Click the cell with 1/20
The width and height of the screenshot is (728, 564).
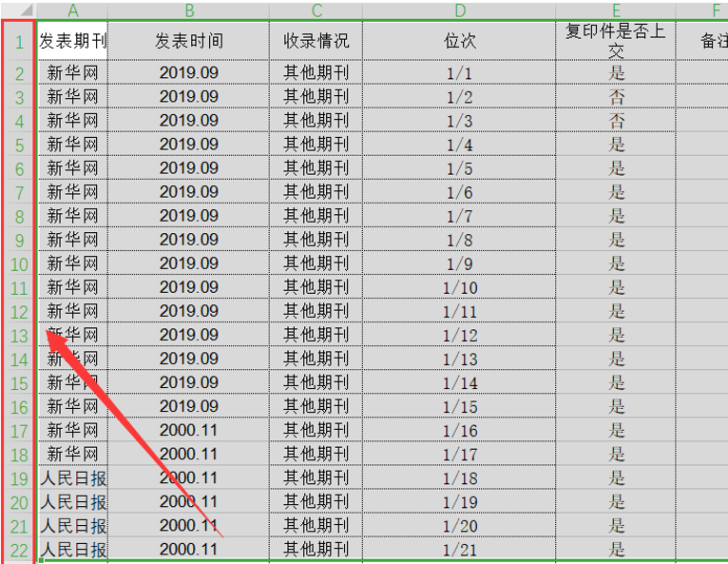(459, 526)
